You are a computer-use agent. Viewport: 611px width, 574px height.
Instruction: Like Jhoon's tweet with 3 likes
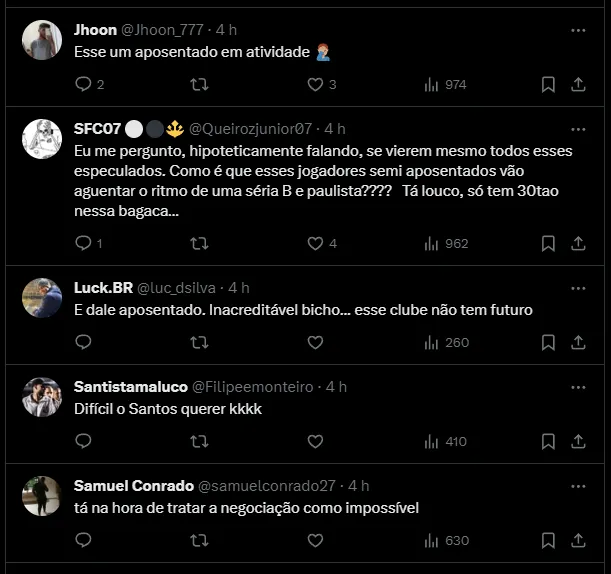[316, 85]
